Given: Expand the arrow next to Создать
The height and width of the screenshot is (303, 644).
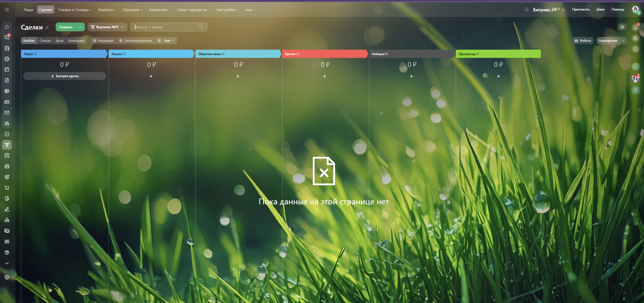Looking at the screenshot, I should (x=80, y=27).
